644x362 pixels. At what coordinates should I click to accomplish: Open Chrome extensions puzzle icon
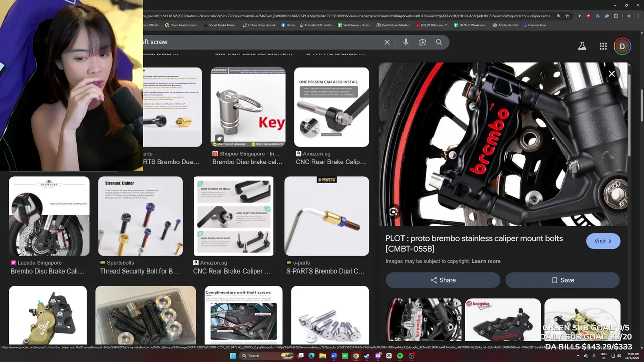tap(616, 16)
